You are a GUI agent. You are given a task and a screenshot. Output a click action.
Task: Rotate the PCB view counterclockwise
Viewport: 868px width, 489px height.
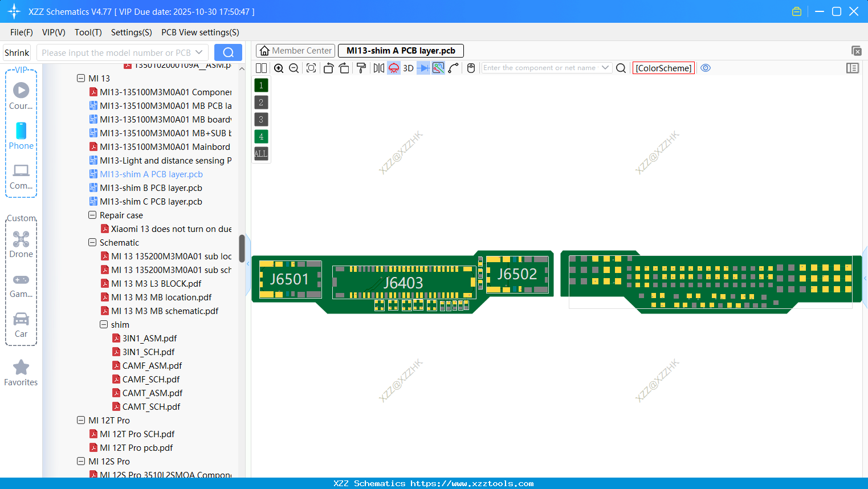coord(328,68)
